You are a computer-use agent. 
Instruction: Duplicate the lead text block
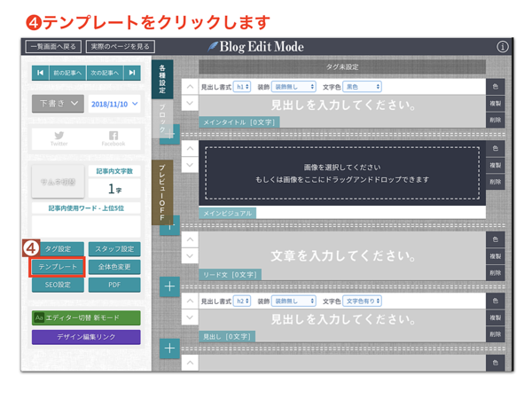pyautogui.click(x=496, y=256)
